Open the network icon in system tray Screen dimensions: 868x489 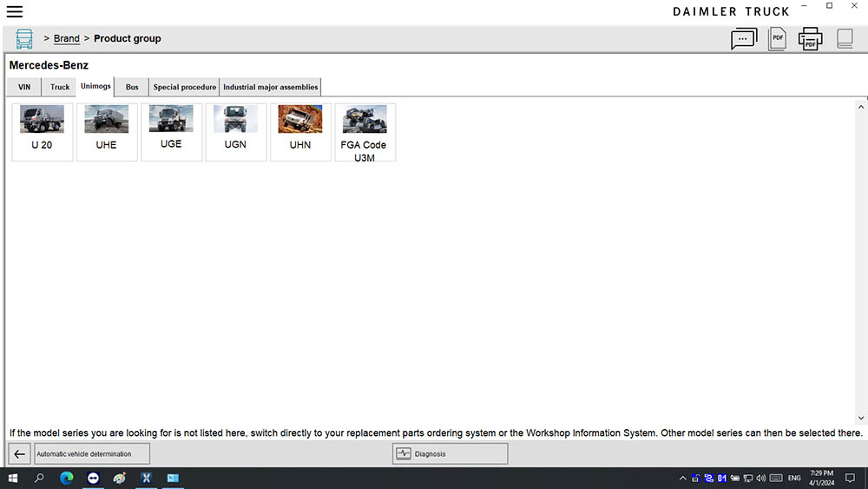[748, 479]
